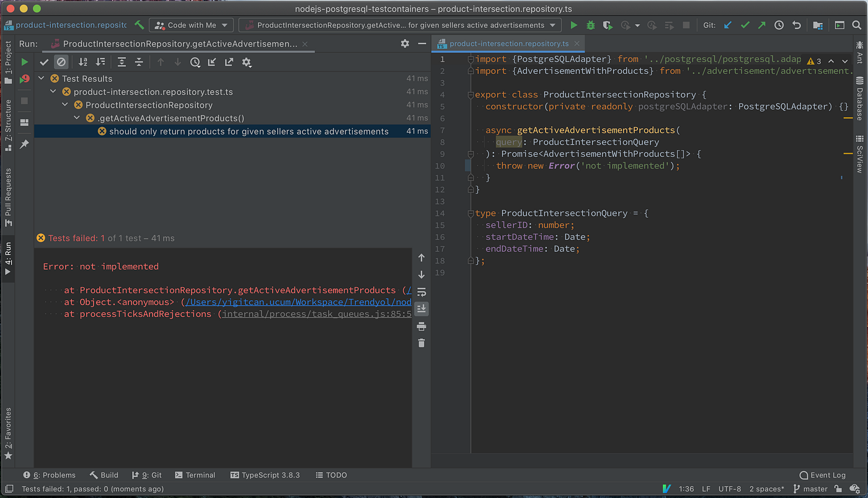Click the Git update project arrow

click(x=728, y=25)
